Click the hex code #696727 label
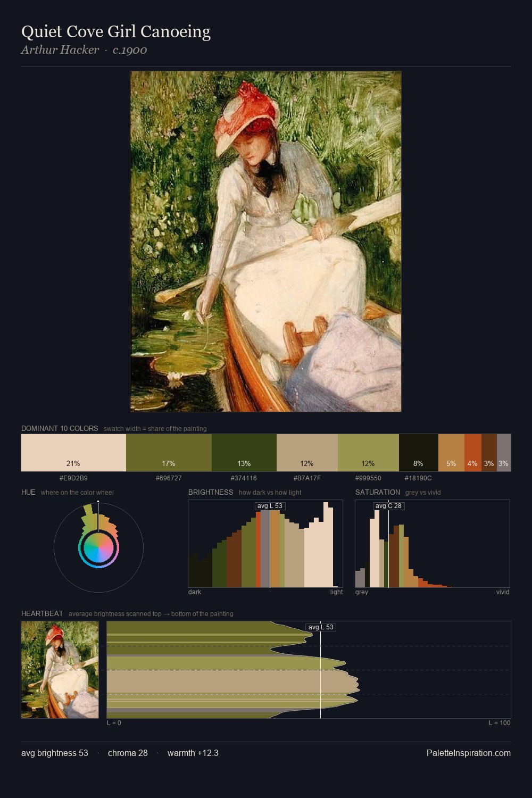 (x=169, y=478)
